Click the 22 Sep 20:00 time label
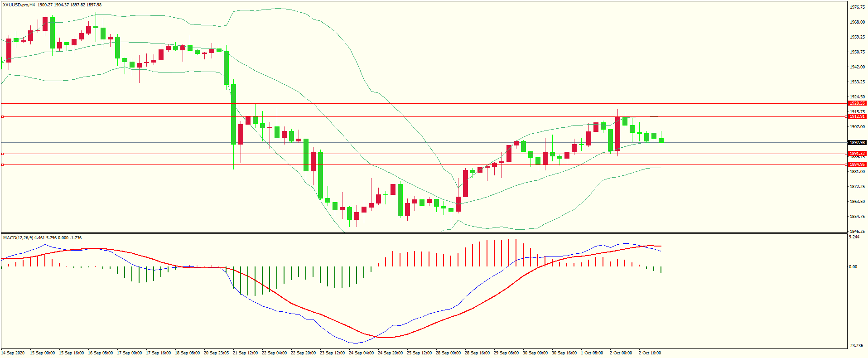The image size is (868, 358). click(303, 353)
